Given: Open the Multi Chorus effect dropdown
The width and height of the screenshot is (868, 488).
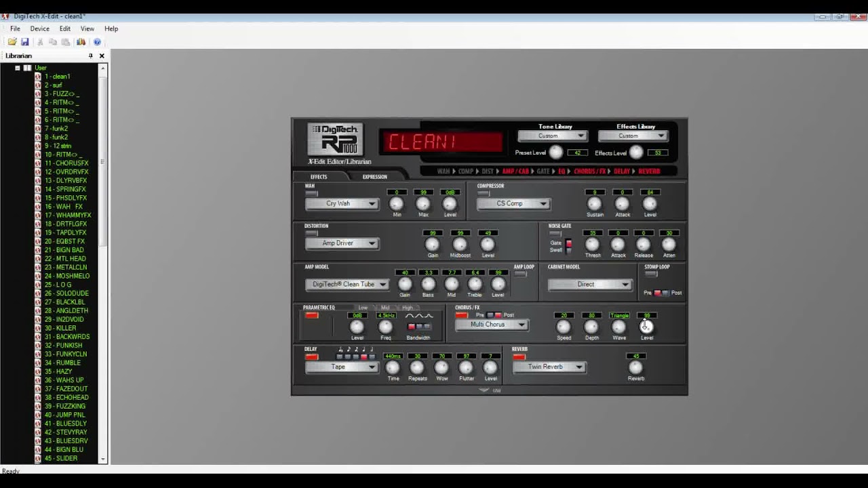Looking at the screenshot, I should point(492,325).
